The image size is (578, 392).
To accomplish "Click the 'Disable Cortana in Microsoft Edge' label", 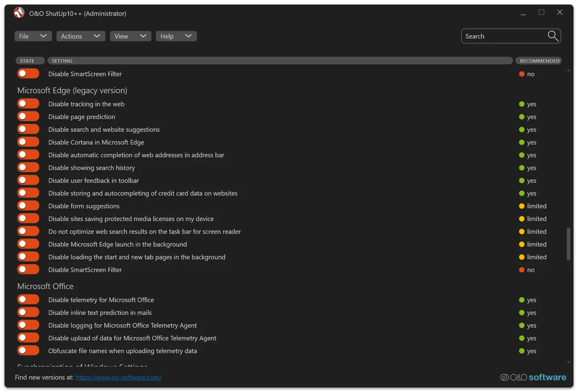I will pyautogui.click(x=96, y=142).
